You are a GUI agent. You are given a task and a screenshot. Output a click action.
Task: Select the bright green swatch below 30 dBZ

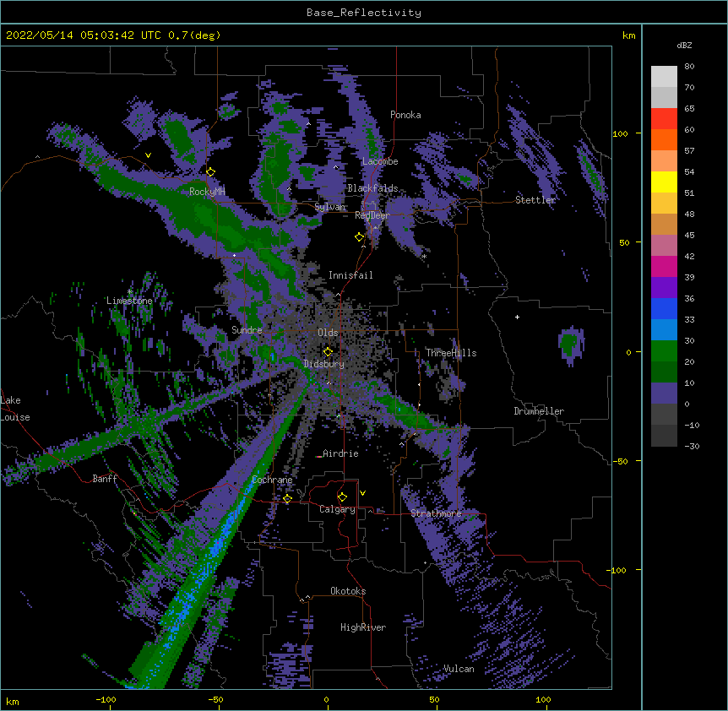[x=664, y=351]
